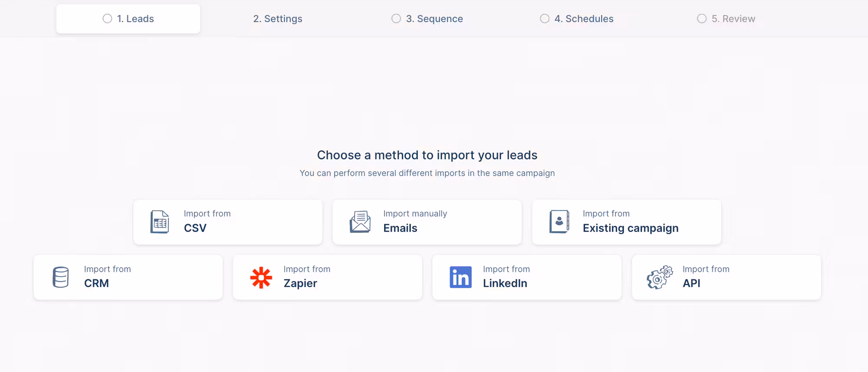Open the 5. Review step label
The width and height of the screenshot is (868, 372).
coord(733,19)
